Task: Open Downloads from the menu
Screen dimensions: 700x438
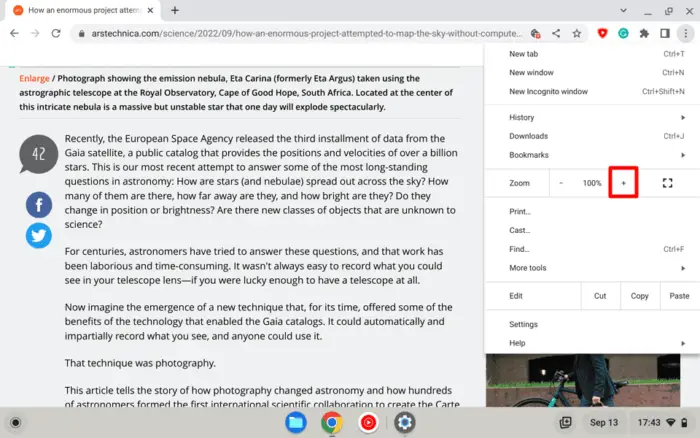Action: coord(592,136)
